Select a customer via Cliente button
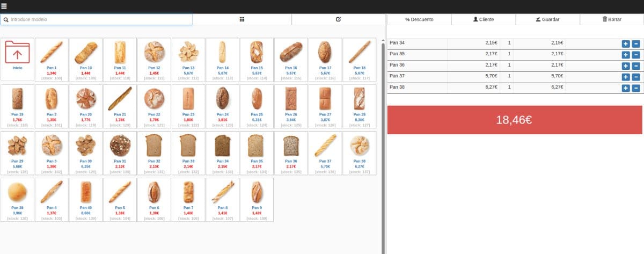The image size is (644, 254). click(x=483, y=19)
